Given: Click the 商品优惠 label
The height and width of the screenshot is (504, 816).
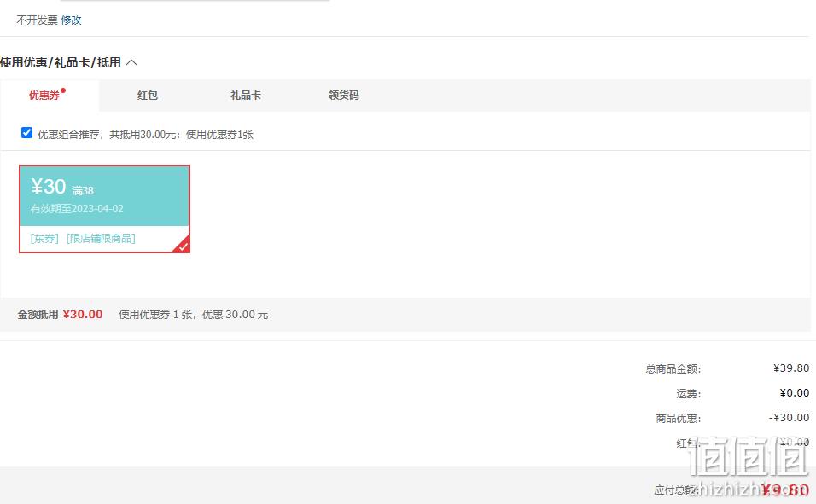Looking at the screenshot, I should (679, 418).
